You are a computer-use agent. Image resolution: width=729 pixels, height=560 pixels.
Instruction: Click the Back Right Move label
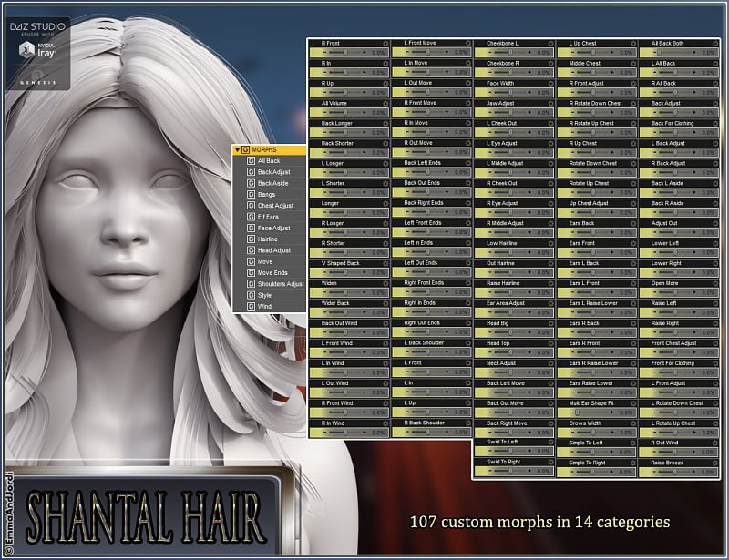507,423
